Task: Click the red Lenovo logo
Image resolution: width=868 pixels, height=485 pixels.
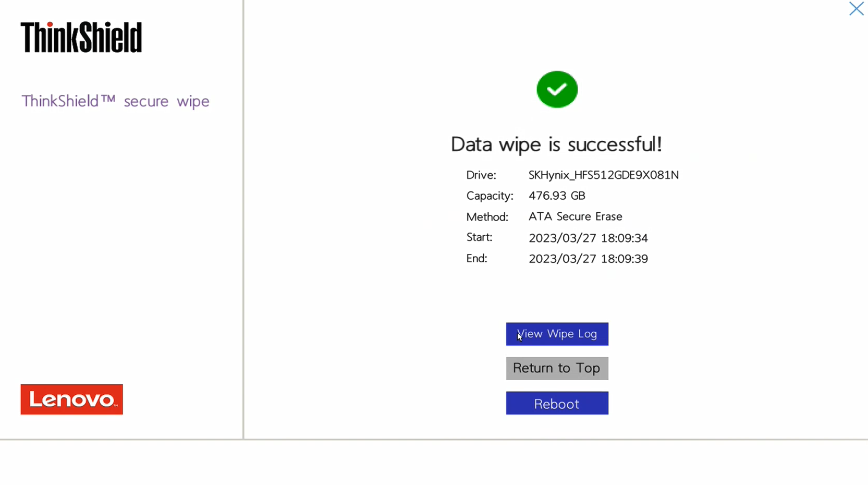Action: point(72,399)
